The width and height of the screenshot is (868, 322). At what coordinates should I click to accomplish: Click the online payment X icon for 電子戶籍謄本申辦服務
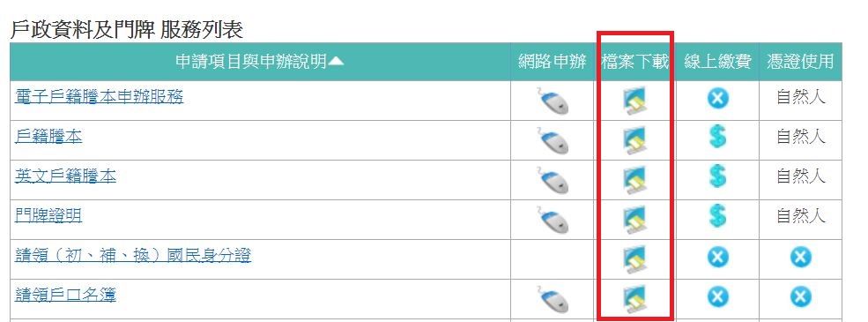coord(717,99)
